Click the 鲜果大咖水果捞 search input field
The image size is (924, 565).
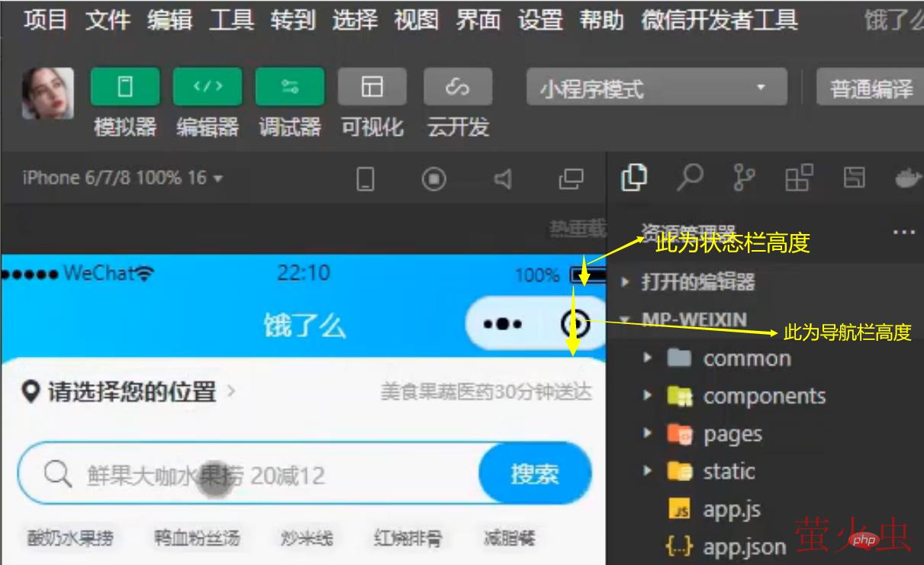click(x=252, y=476)
